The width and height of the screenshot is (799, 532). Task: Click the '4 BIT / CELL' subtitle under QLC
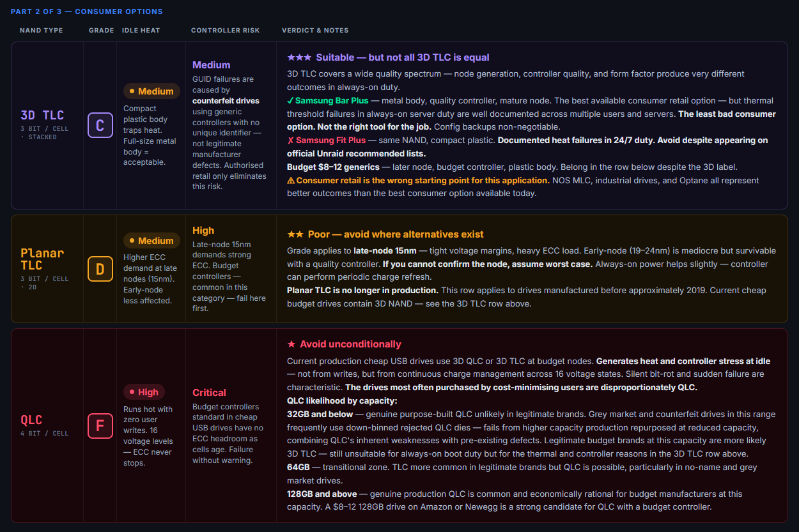click(x=44, y=434)
